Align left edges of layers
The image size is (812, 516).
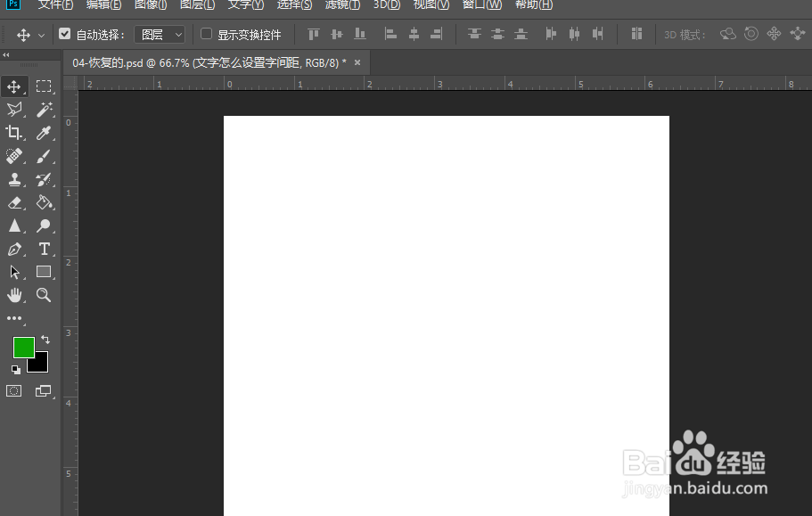click(390, 34)
